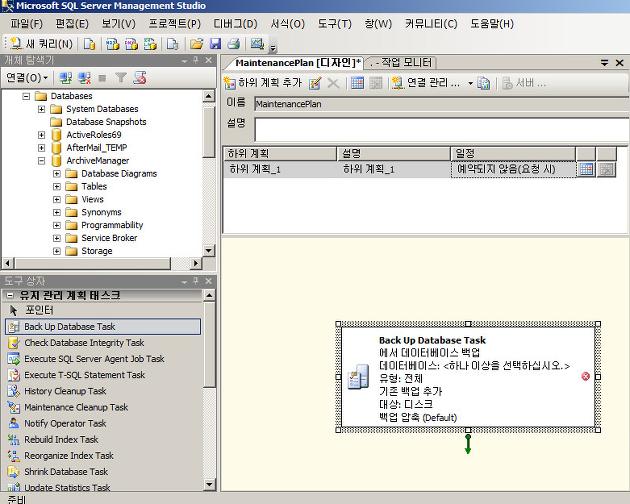Viewport: 630px width, 504px height.
Task: Open the dropdown arrow beside 연결 관리
Action: (x=470, y=84)
